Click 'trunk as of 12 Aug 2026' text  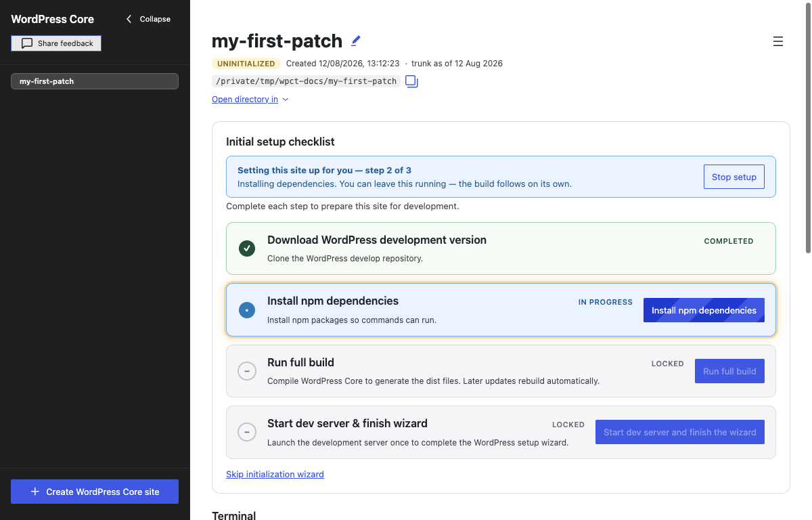[x=457, y=64]
